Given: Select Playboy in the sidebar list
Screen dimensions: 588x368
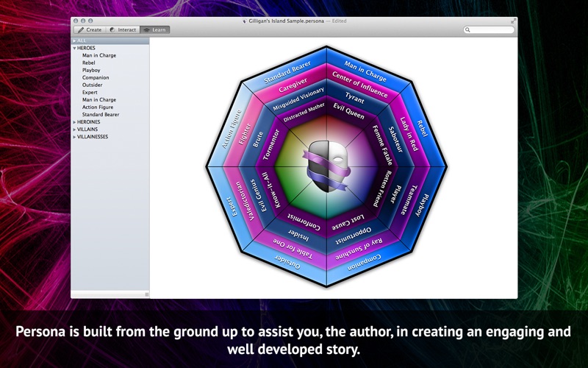Looking at the screenshot, I should point(91,70).
